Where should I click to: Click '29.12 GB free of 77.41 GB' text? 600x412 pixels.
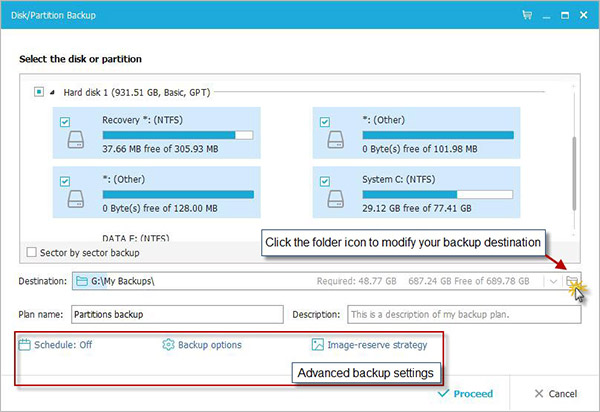[417, 208]
